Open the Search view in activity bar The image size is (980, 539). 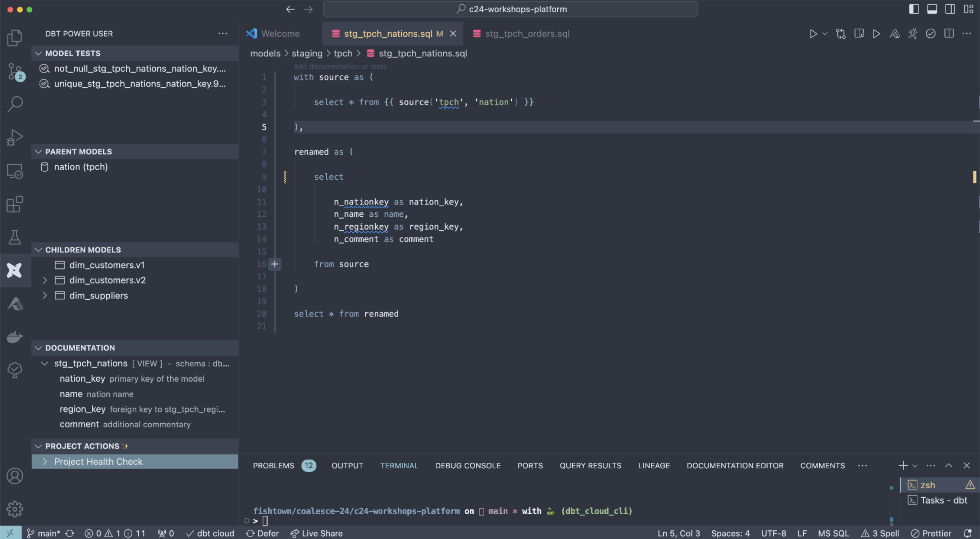[x=14, y=103]
